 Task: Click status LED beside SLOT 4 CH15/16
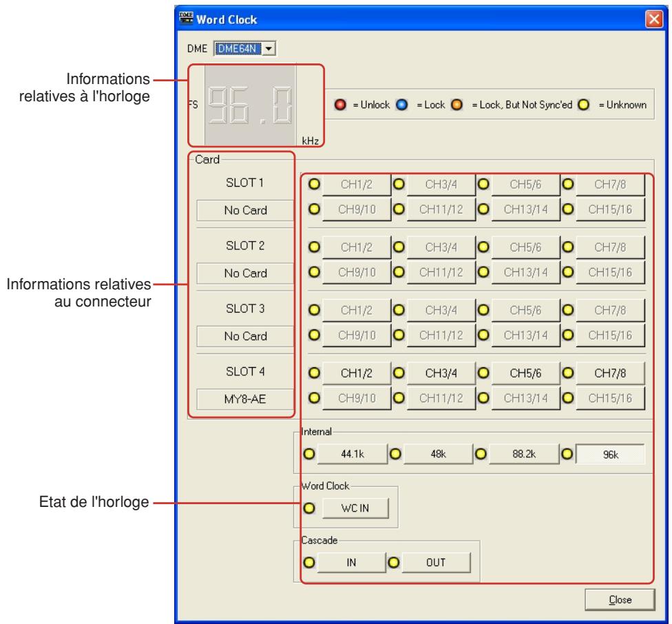click(568, 397)
